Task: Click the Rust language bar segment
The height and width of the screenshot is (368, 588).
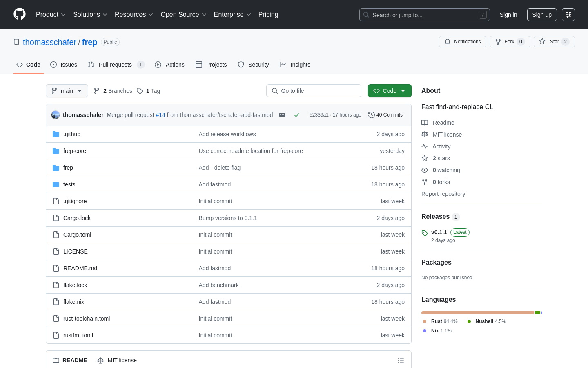Action: click(478, 313)
